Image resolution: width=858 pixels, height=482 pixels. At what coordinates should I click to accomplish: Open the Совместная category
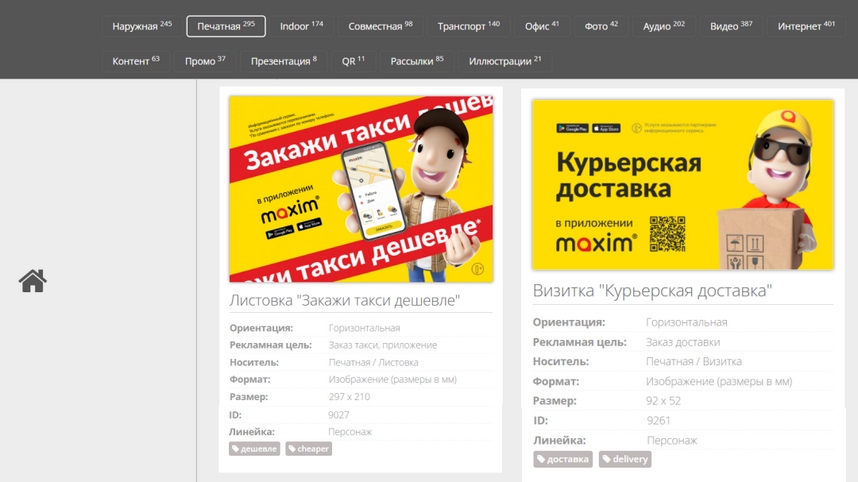tap(380, 26)
